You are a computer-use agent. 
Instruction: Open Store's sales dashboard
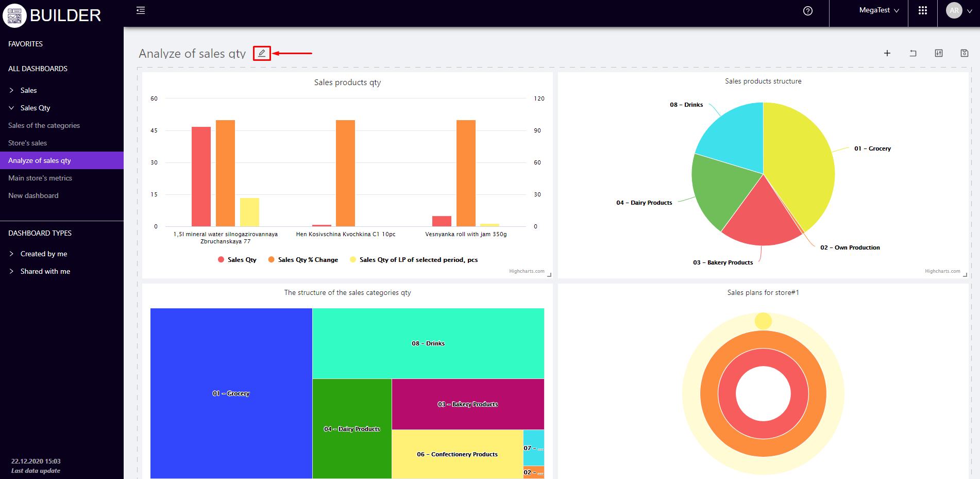28,143
